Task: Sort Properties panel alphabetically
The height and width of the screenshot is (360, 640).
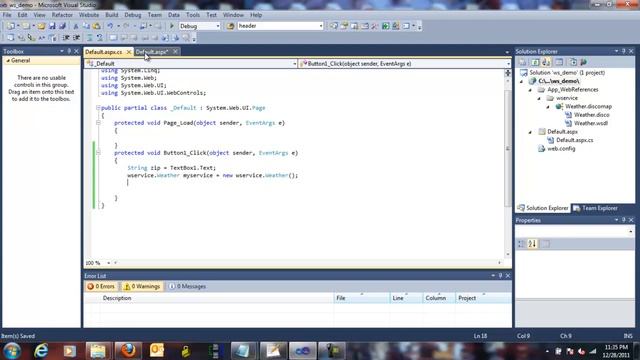Action: 532,244
